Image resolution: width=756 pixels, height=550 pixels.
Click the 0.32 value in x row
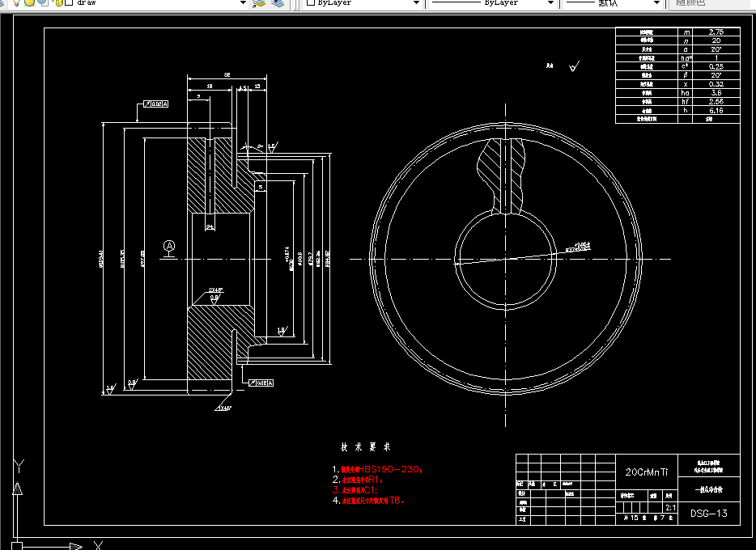tap(716, 84)
